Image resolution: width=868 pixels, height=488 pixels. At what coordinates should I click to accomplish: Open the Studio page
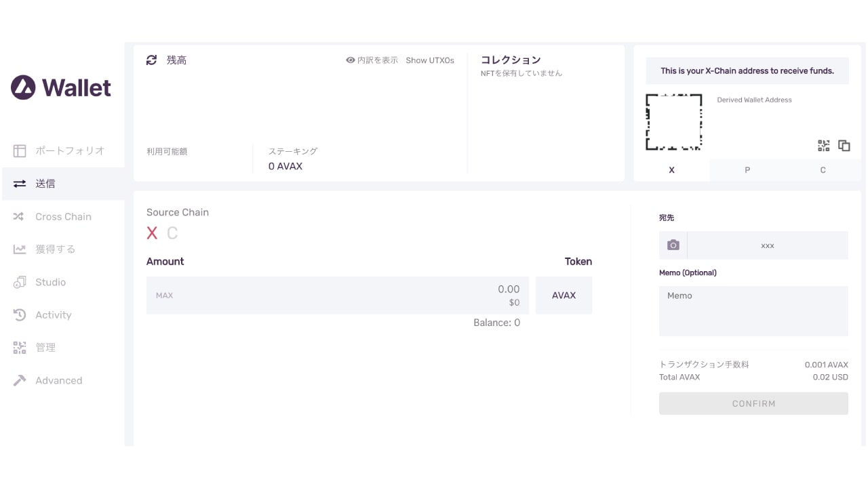pos(63,283)
